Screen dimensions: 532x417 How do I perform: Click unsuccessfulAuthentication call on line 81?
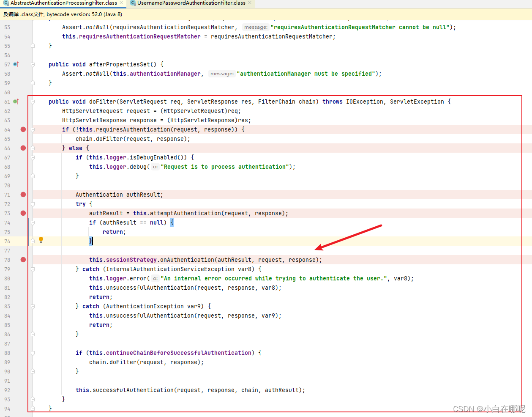click(150, 288)
